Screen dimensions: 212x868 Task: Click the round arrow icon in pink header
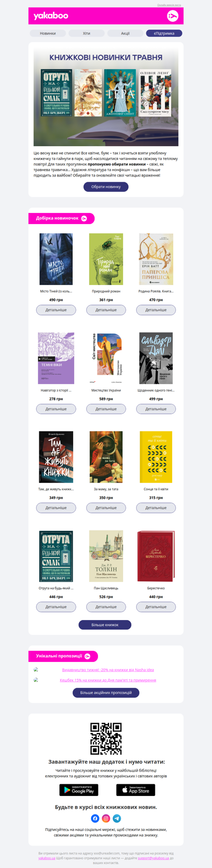tap(172, 16)
